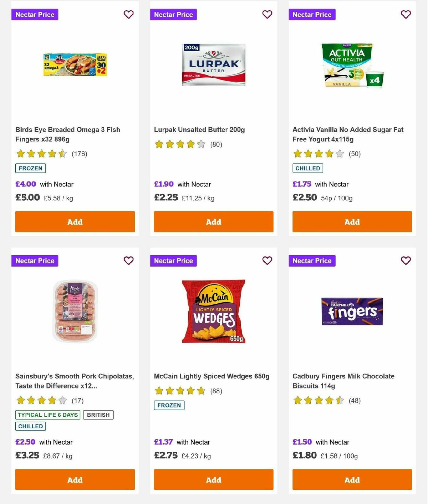Select the BRITISH tag on Pork Chipolatas

point(98,415)
